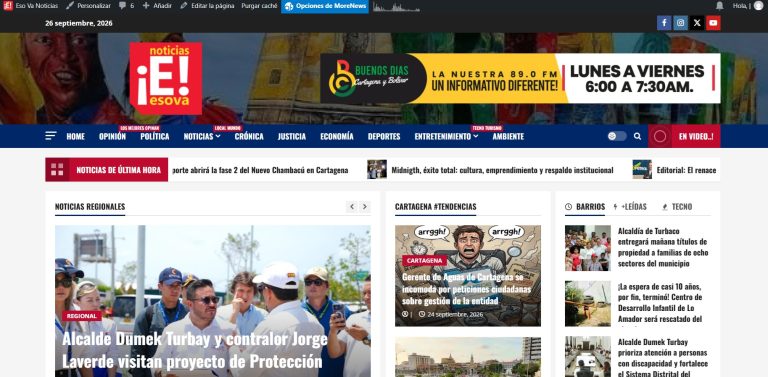Open the AMBIENTE section
The width and height of the screenshot is (768, 377).
coord(508,137)
